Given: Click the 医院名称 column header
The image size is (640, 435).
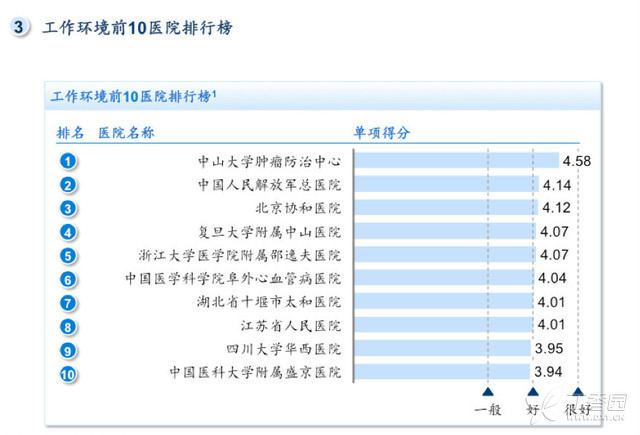Looking at the screenshot, I should tap(126, 133).
